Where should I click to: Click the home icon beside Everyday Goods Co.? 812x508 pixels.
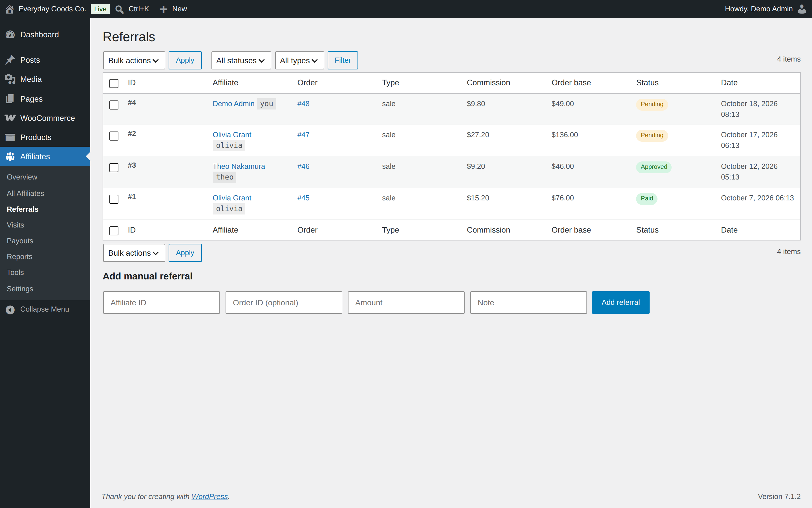pos(10,9)
